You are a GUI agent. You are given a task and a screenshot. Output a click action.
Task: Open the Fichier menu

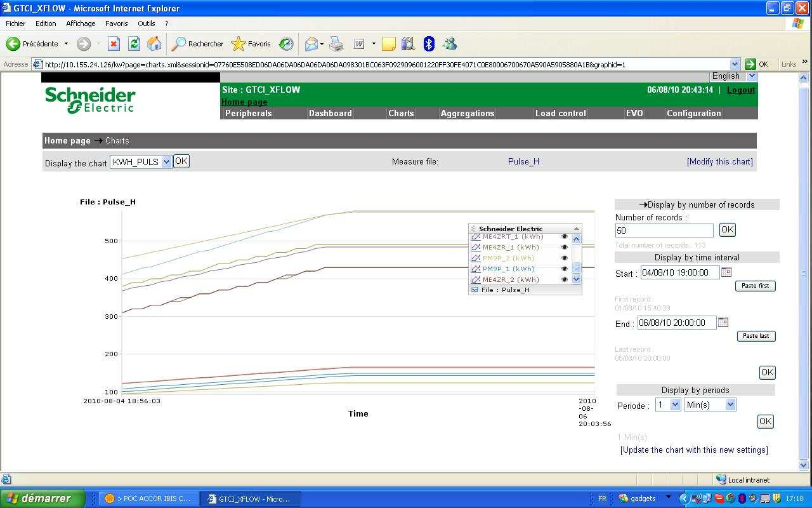tap(15, 23)
